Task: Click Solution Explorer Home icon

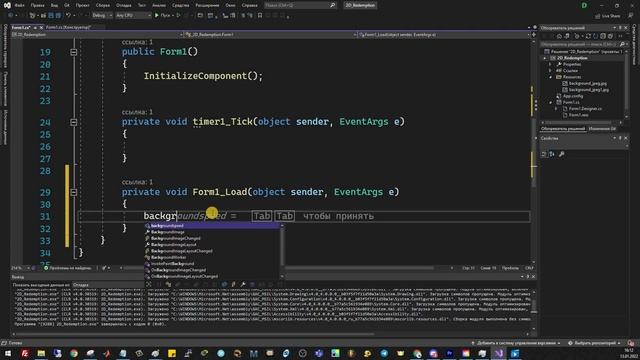Action: [x=559, y=36]
